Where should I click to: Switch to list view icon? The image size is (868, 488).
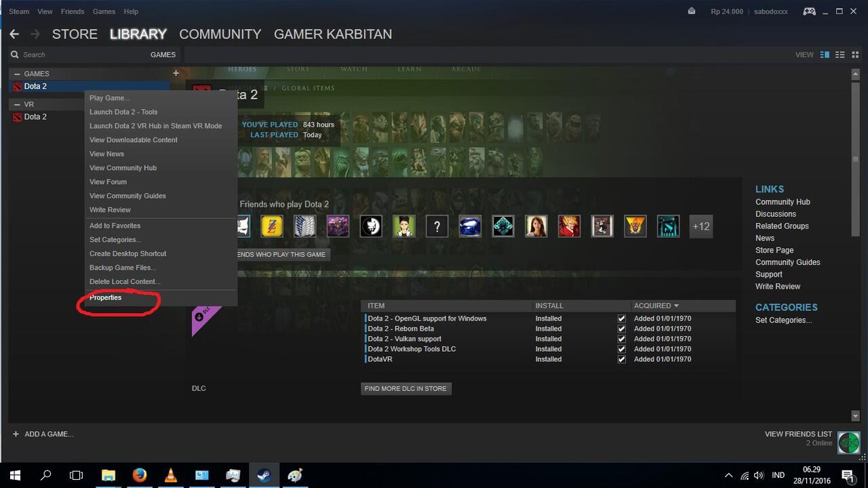click(840, 55)
